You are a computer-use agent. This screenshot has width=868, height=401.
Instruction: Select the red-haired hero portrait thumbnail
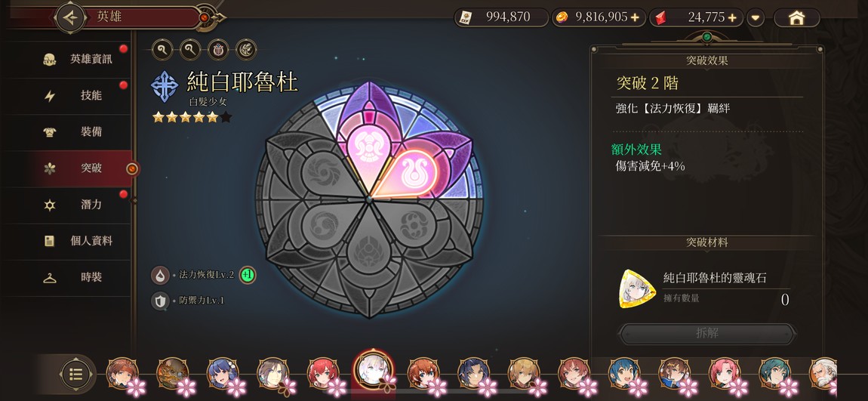point(323,373)
